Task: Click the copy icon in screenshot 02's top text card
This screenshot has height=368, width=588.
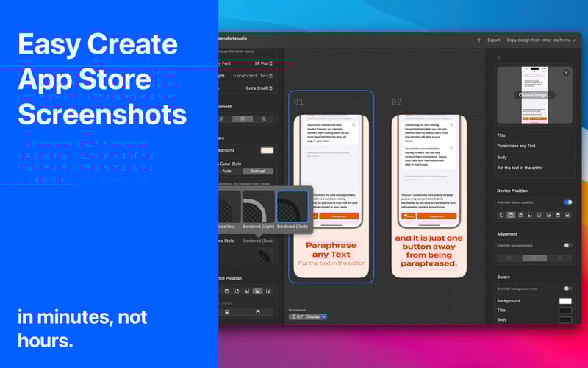Action: click(451, 124)
